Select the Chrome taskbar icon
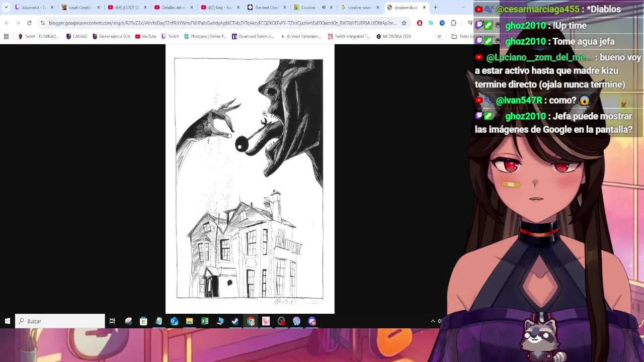Image resolution: width=644 pixels, height=362 pixels. (x=251, y=321)
